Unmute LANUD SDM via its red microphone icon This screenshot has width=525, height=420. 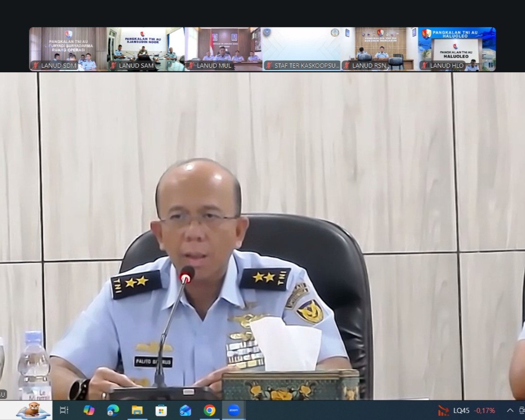35,66
